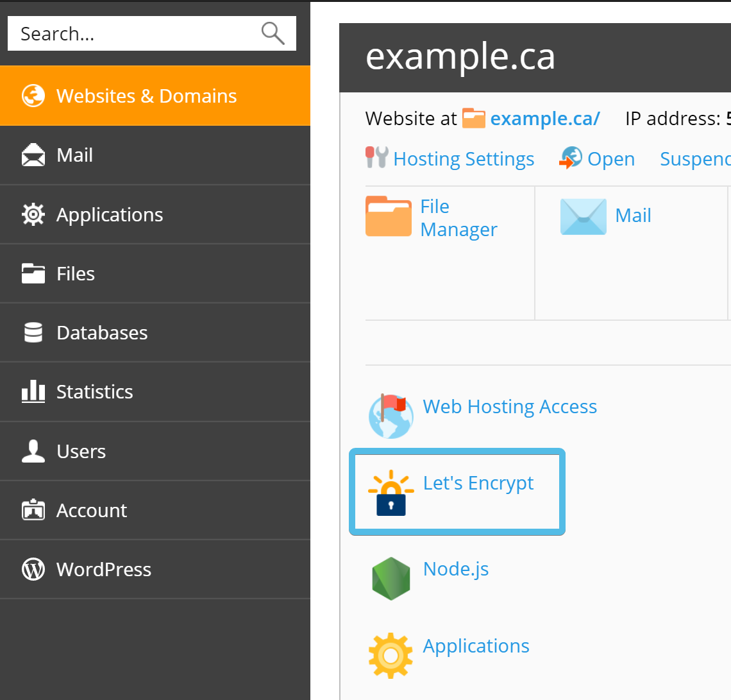The width and height of the screenshot is (731, 700).
Task: Click the Files folder sidebar icon
Action: (33, 274)
